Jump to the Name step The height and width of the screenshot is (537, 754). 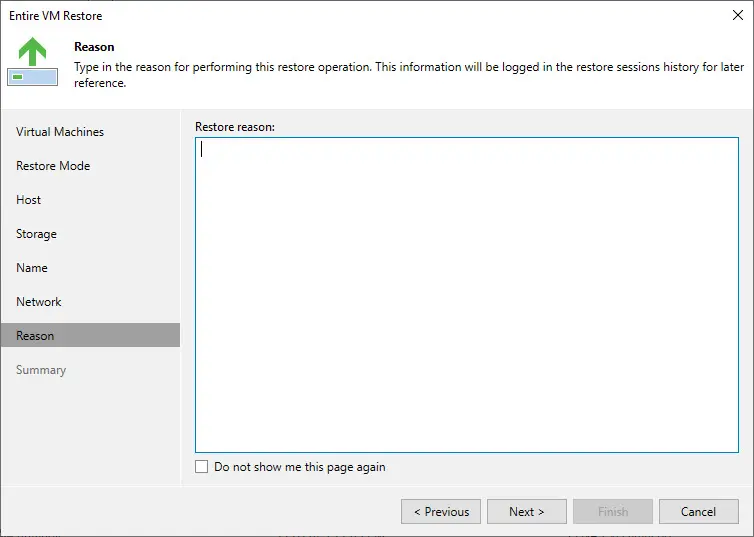(32, 268)
